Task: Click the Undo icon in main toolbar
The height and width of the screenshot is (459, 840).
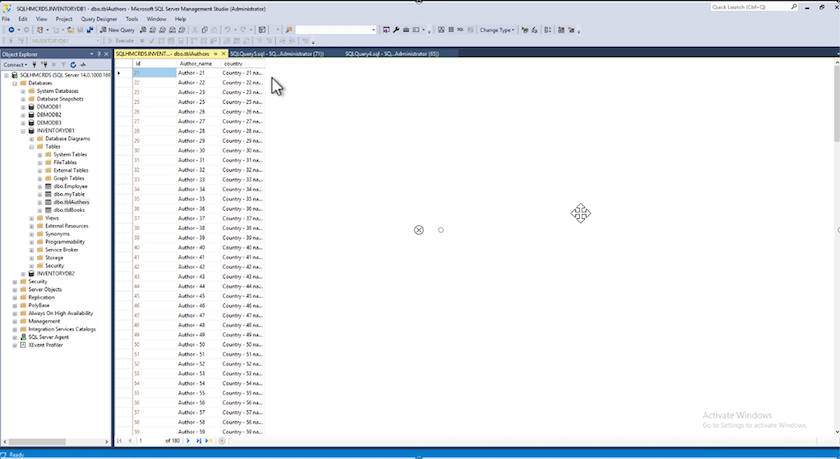Action: [228, 30]
